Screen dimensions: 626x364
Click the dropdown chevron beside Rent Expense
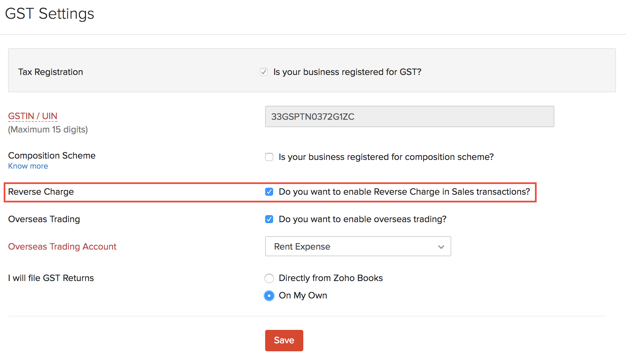click(441, 247)
